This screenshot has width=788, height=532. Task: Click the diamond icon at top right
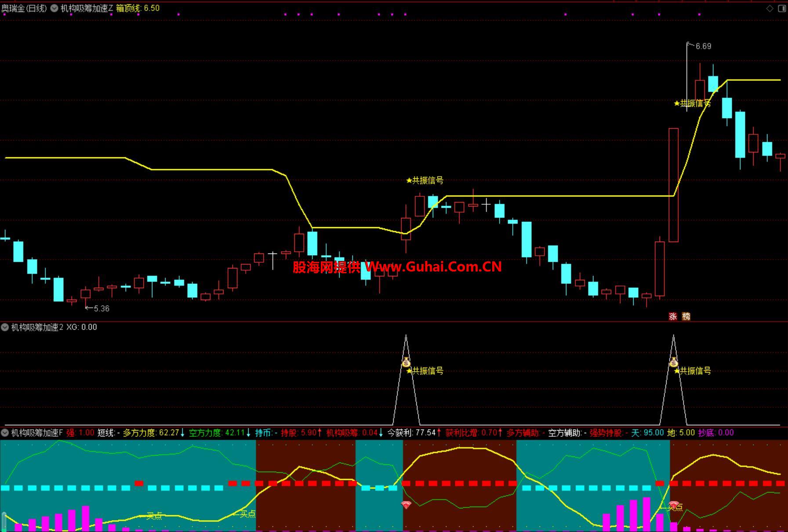tap(770, 8)
